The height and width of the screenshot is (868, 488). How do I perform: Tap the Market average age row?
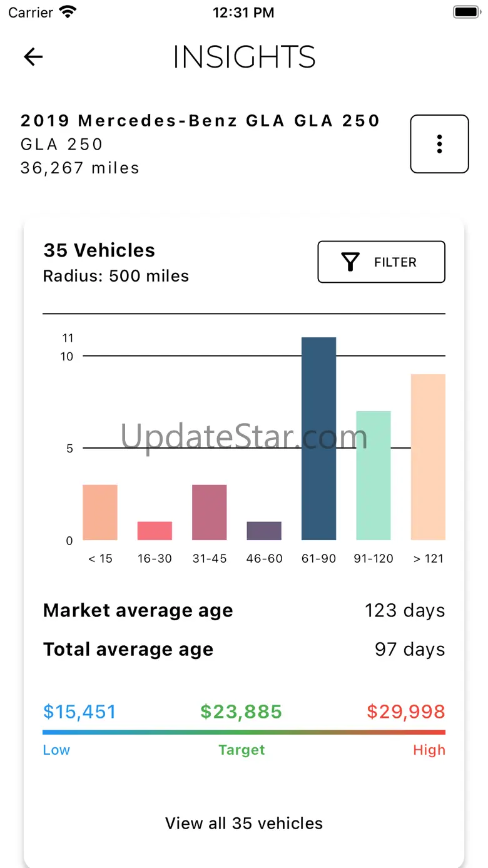click(x=244, y=611)
